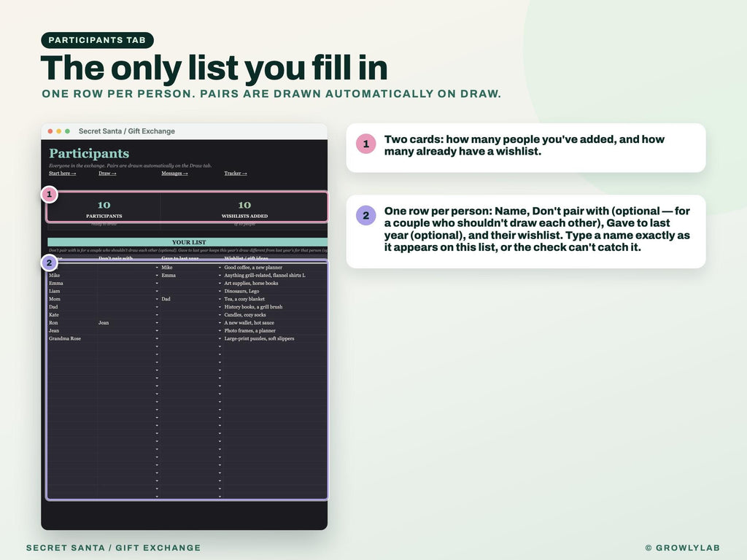Open Ron's Gave to last year dropdown
Viewport: 747px width, 560px height.
220,323
